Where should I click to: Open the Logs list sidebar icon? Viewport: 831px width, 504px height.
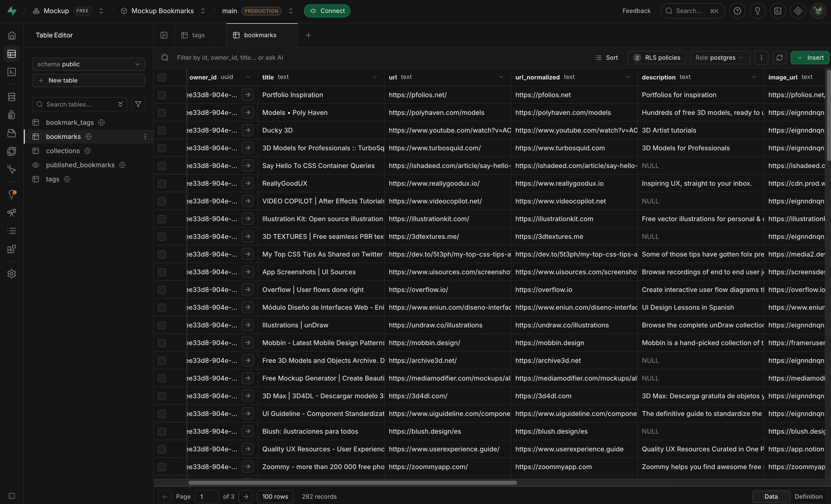pyautogui.click(x=12, y=230)
